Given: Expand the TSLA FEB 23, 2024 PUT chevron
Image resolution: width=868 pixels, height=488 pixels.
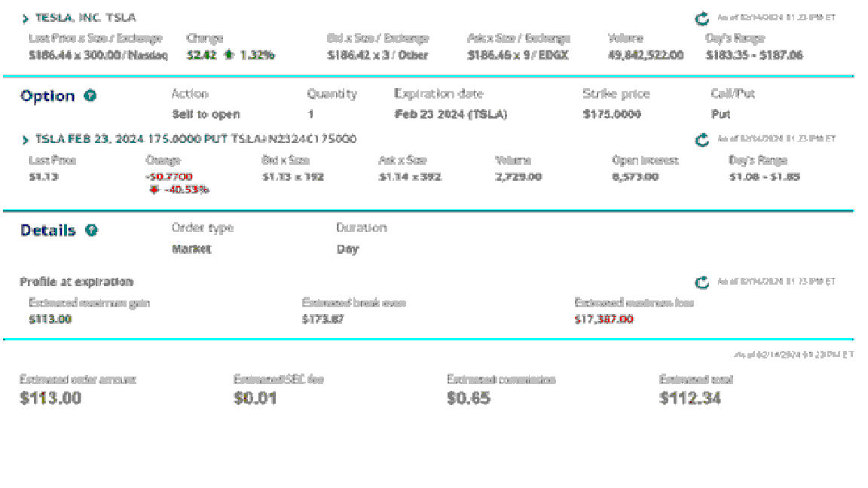Looking at the screenshot, I should (25, 140).
